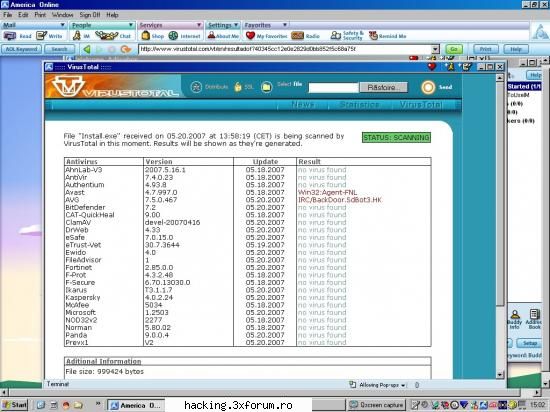The height and width of the screenshot is (412, 550).
Task: Click the Select file input box
Action: [333, 88]
